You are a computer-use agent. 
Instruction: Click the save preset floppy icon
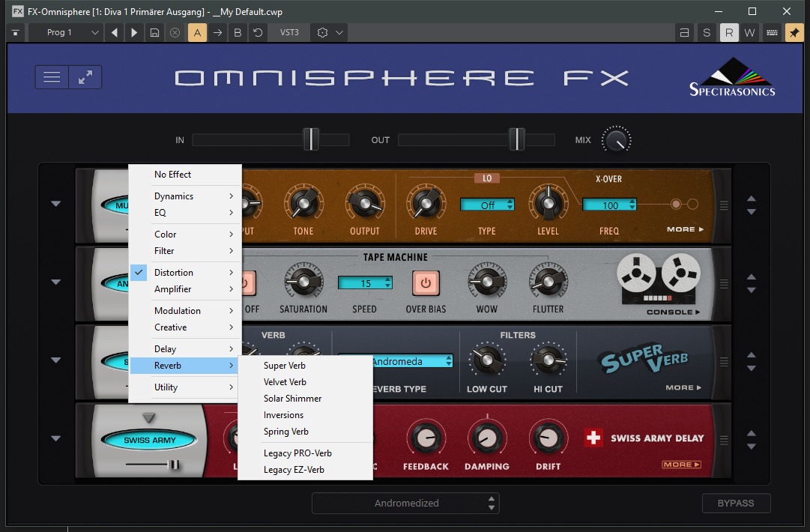pos(154,33)
